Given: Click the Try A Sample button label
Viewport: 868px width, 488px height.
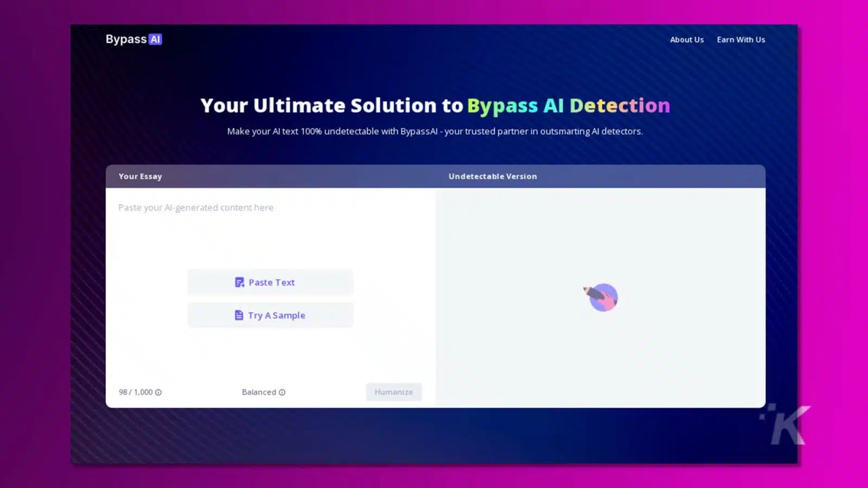Looking at the screenshot, I should pyautogui.click(x=277, y=316).
